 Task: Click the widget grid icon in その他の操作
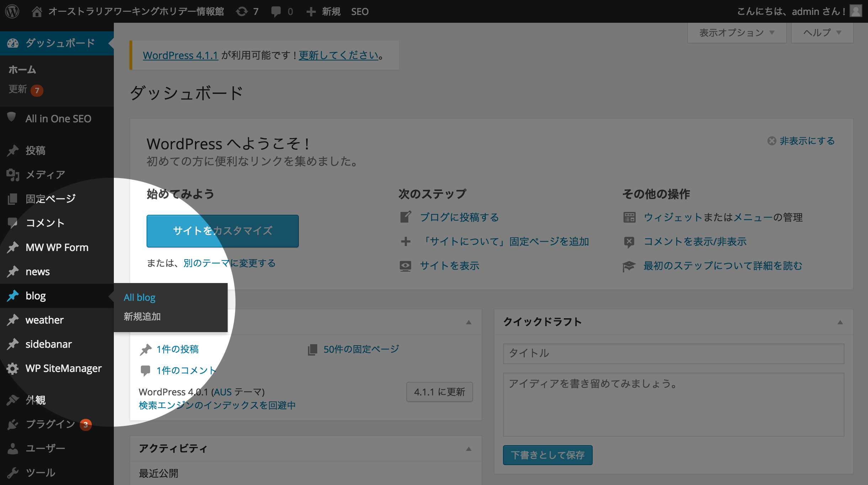pyautogui.click(x=629, y=217)
